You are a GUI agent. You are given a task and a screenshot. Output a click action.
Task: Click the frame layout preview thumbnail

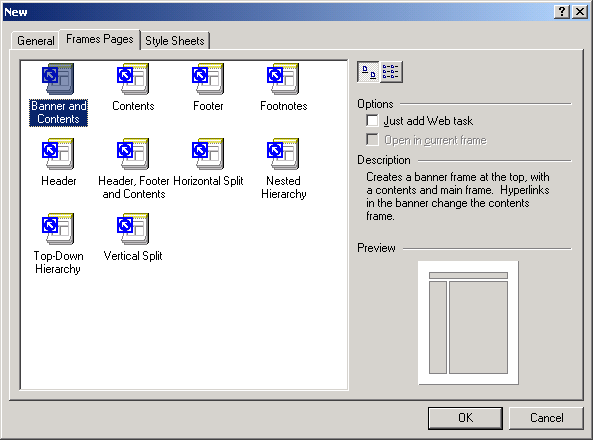[468, 323]
